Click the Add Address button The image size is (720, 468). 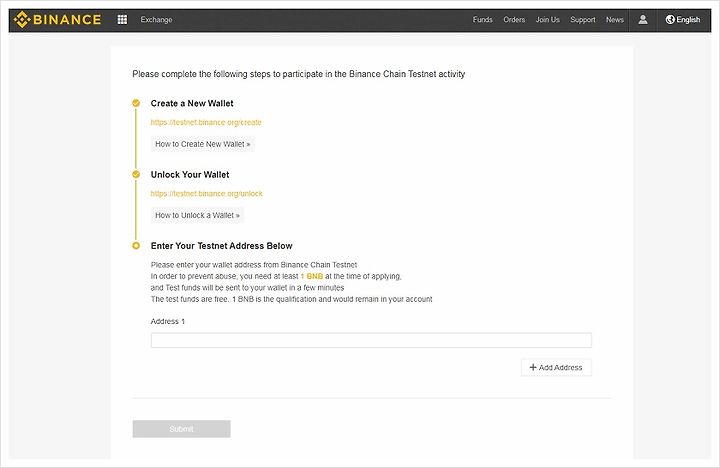click(x=556, y=367)
